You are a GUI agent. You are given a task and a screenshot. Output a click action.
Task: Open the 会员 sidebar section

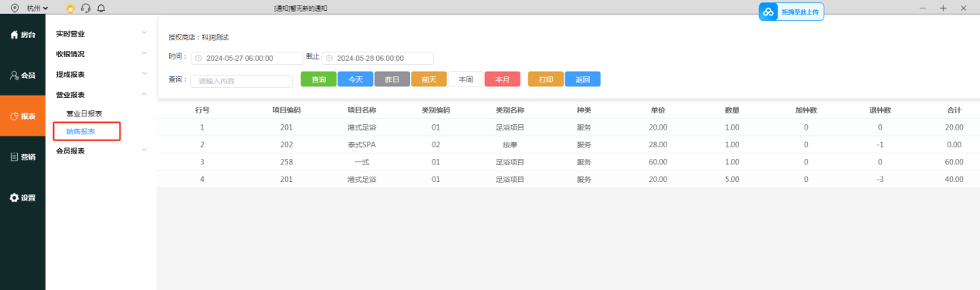[x=22, y=76]
